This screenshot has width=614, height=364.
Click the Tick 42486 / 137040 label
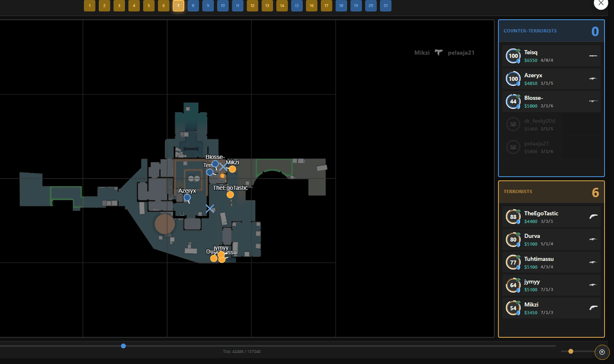[x=242, y=352]
